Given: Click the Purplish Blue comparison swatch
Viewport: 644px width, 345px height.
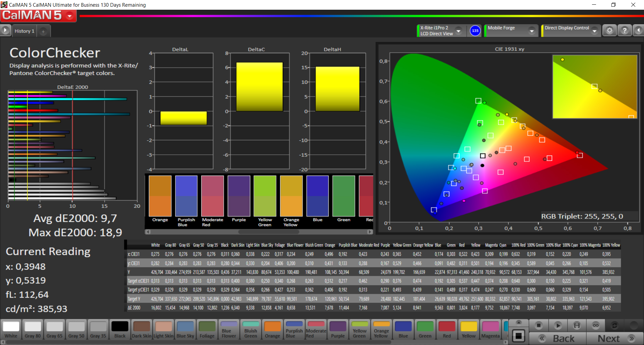Looking at the screenshot, I should [x=186, y=196].
